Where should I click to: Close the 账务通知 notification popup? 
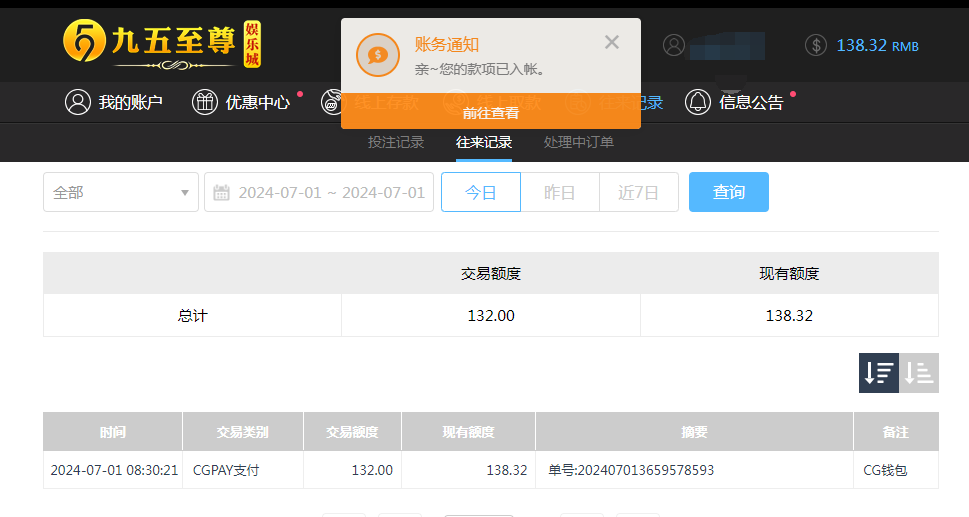coord(612,42)
